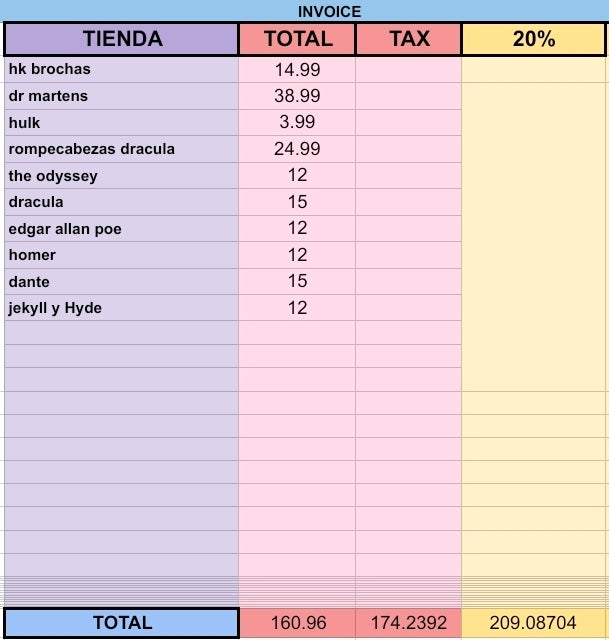Select the 20% header cell
This screenshot has height=640, width=609.
(533, 39)
